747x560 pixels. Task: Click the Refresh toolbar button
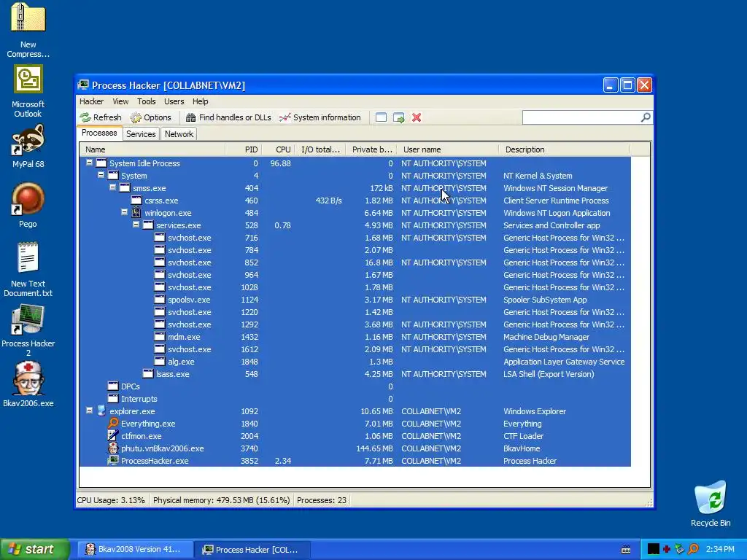[101, 117]
